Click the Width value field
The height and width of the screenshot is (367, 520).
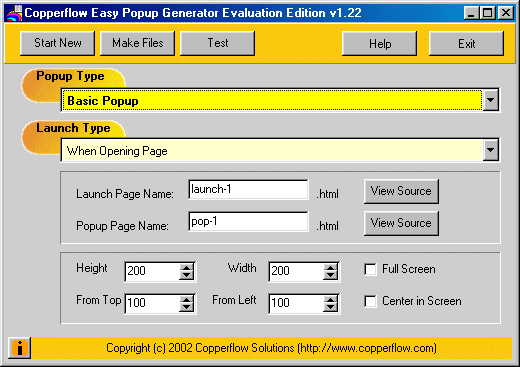(x=296, y=271)
